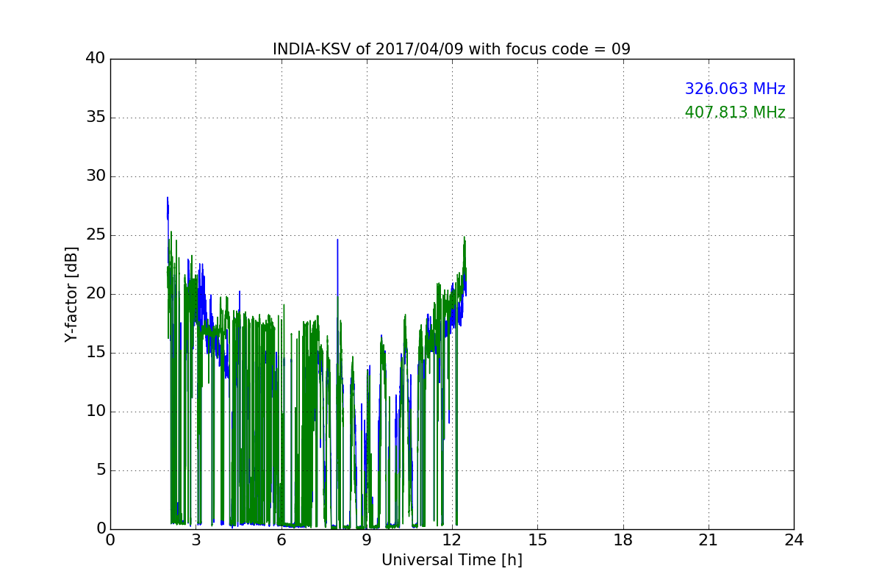The width and height of the screenshot is (882, 588).
Task: Select the 326.063 MHz legend label
Action: tap(735, 89)
